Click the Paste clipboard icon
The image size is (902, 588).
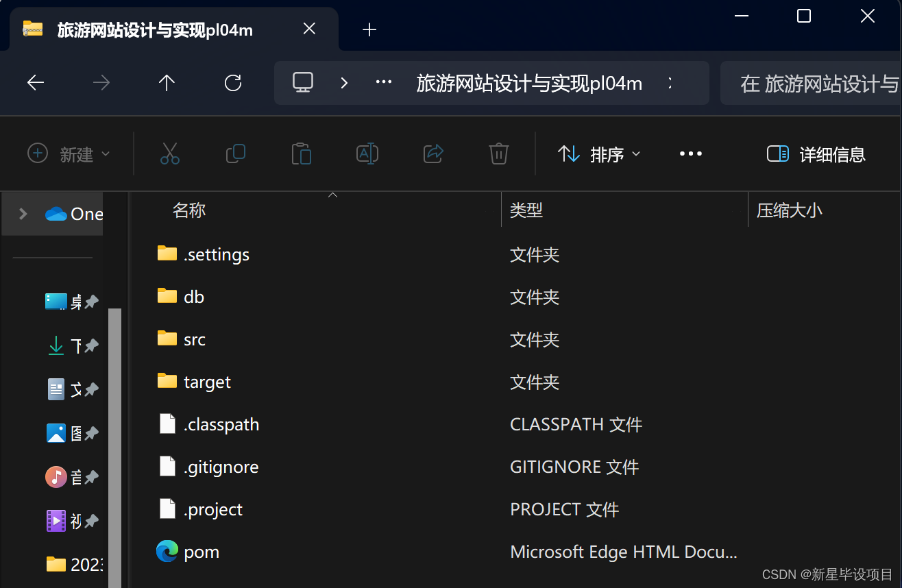tap(302, 154)
